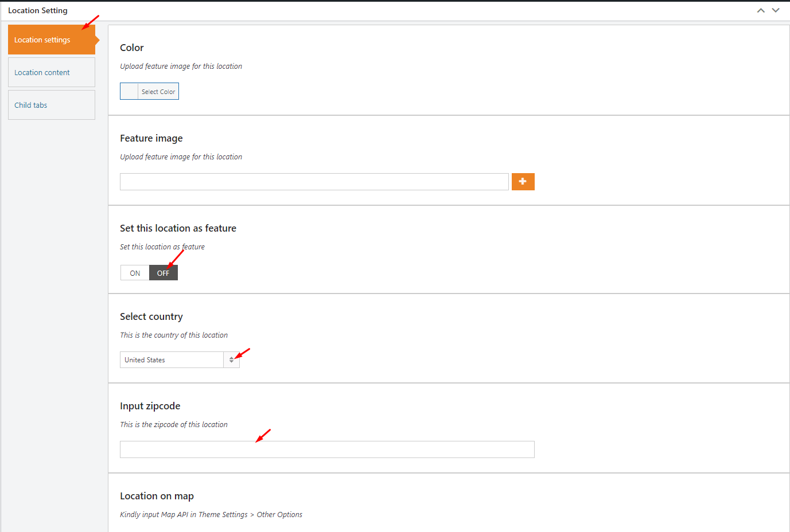Screen dimensions: 790x532
Task: Click the Select country heading
Action: click(151, 316)
